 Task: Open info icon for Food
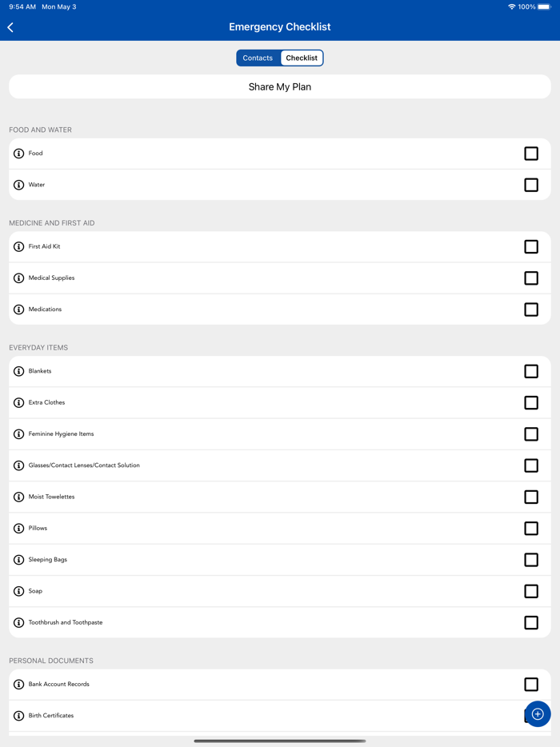coord(18,154)
